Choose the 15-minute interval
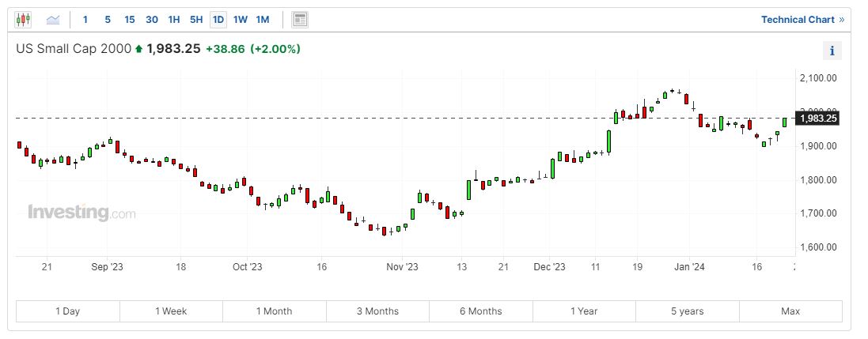This screenshot has height=339, width=868. point(130,19)
